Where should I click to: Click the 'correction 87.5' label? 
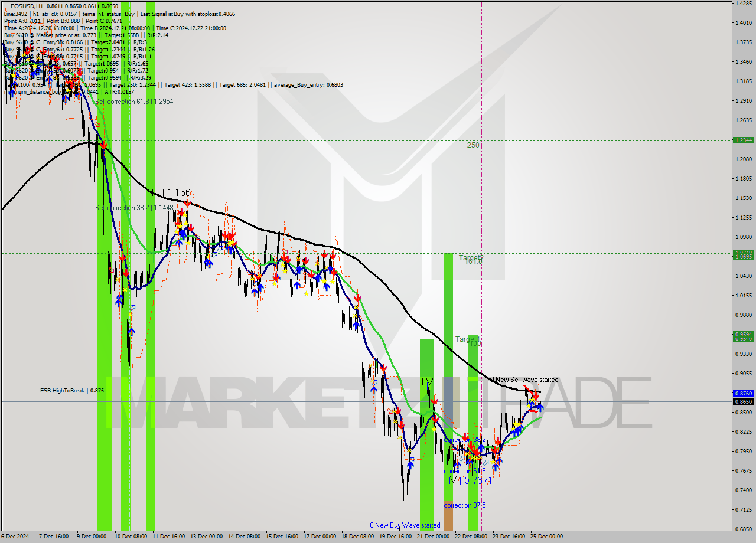[x=465, y=505]
